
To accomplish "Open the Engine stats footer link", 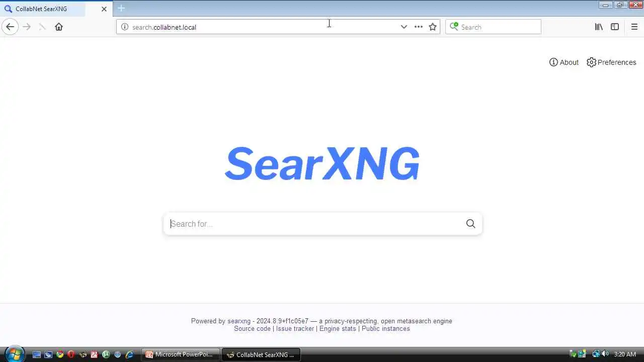I will pyautogui.click(x=338, y=328).
